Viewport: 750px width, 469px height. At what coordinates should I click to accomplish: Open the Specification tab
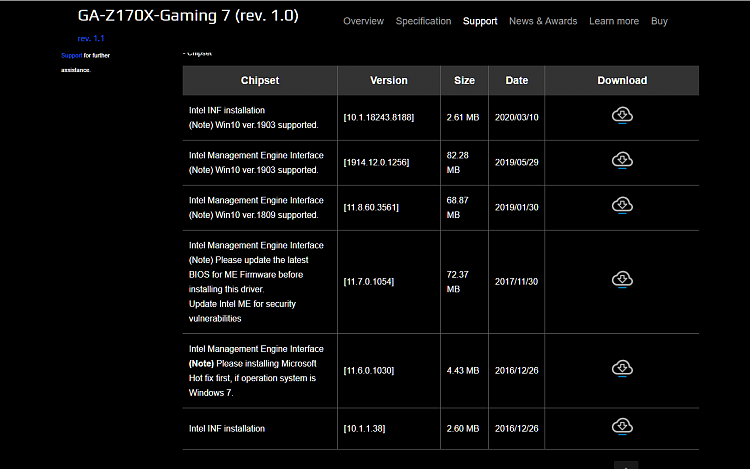click(423, 21)
